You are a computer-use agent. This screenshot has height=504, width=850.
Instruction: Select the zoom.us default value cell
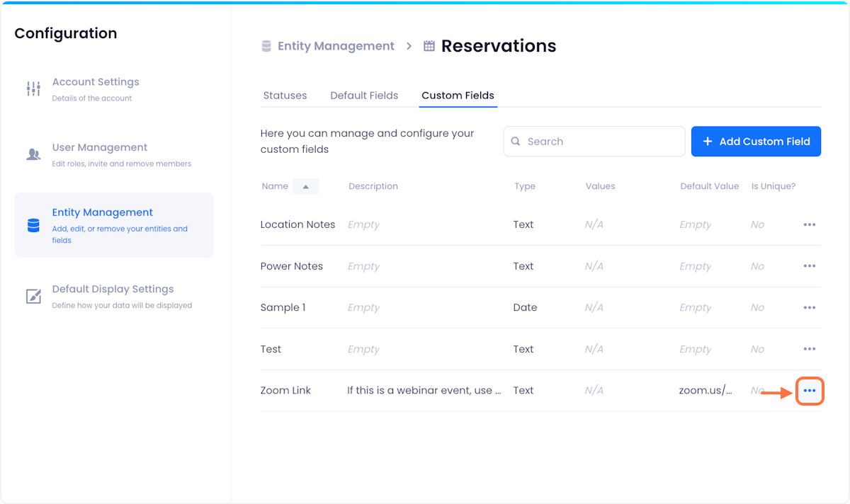[x=705, y=390]
